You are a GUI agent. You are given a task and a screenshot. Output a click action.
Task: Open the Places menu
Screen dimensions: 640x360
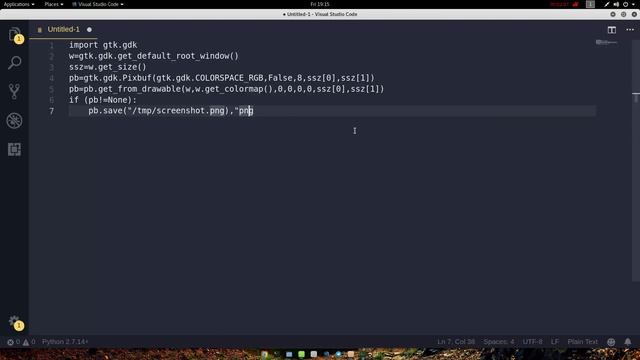[x=53, y=4]
